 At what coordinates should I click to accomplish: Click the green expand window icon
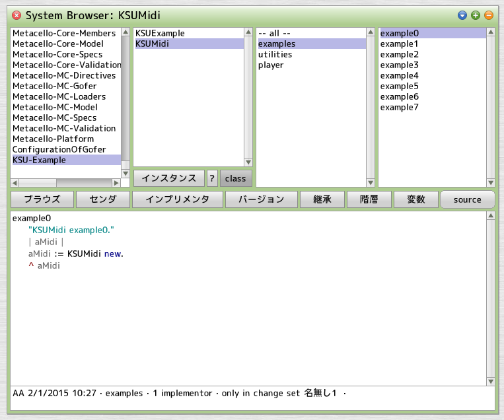(476, 15)
